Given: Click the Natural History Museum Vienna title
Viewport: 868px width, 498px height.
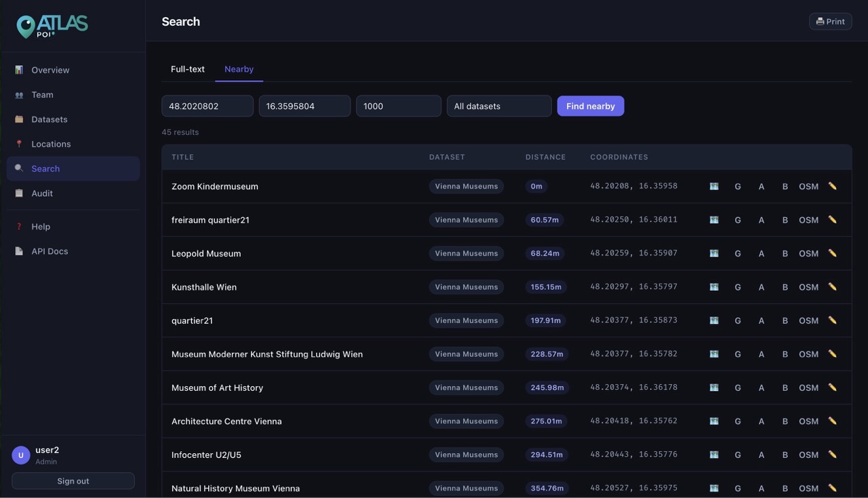Looking at the screenshot, I should [x=235, y=489].
